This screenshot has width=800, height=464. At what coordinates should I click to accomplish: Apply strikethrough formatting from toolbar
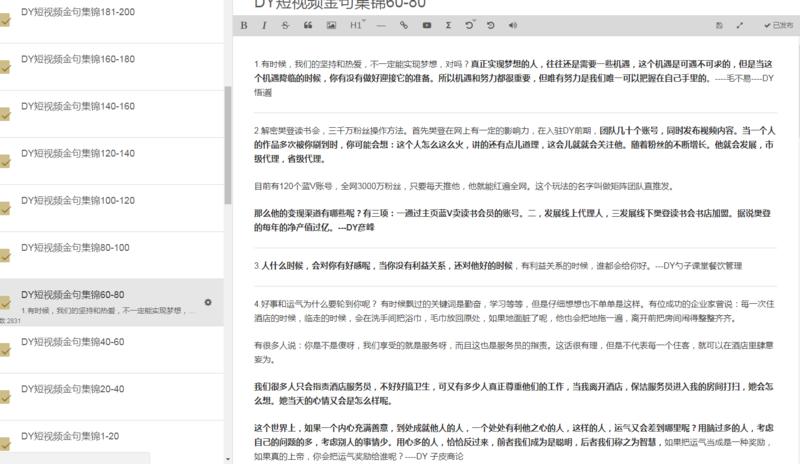(x=285, y=25)
